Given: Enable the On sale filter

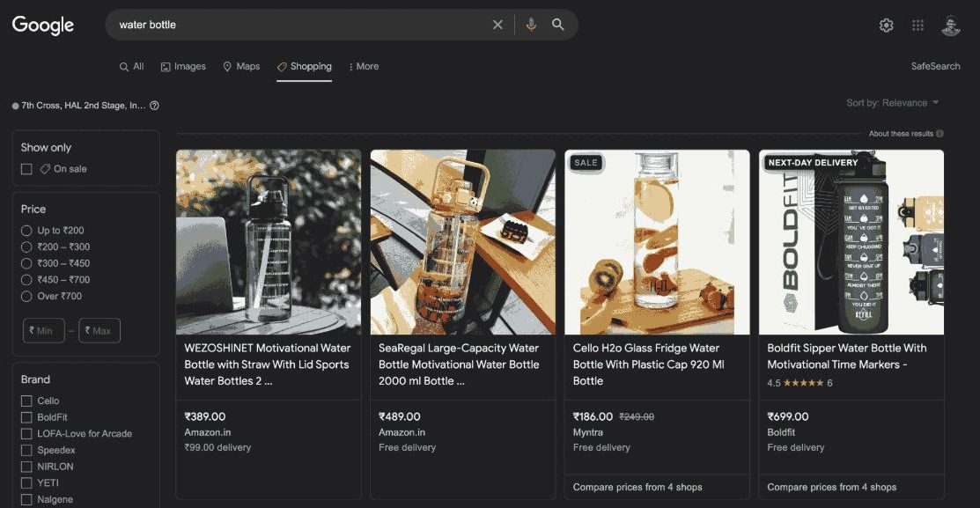Looking at the screenshot, I should point(26,168).
